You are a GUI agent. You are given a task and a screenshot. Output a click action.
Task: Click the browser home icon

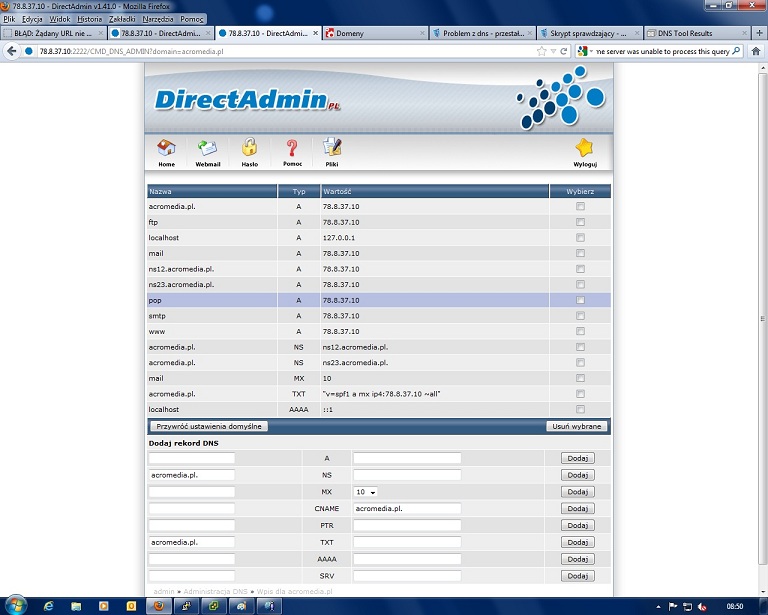click(x=756, y=51)
